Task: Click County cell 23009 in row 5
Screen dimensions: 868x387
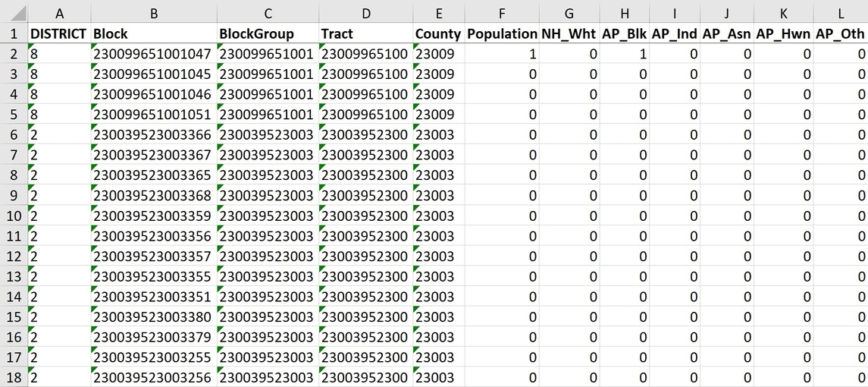Action: point(438,115)
